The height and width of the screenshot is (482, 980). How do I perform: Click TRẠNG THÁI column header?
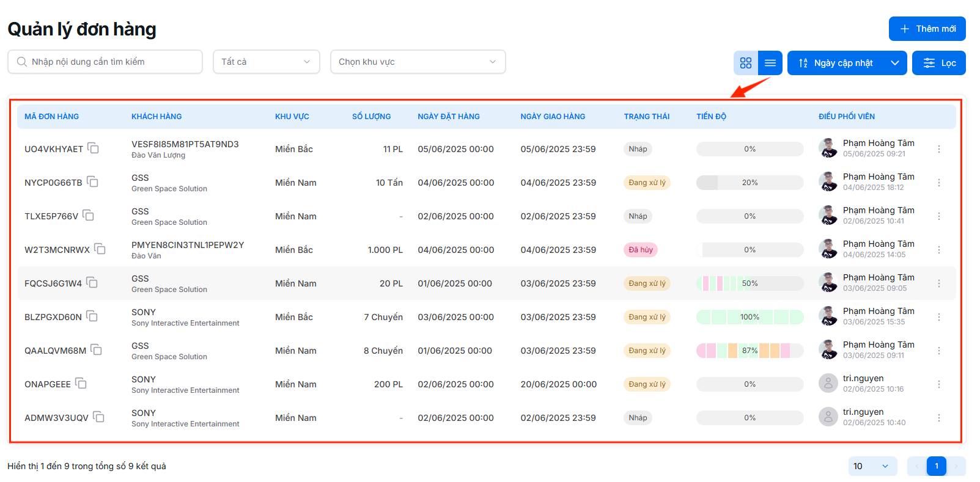646,117
